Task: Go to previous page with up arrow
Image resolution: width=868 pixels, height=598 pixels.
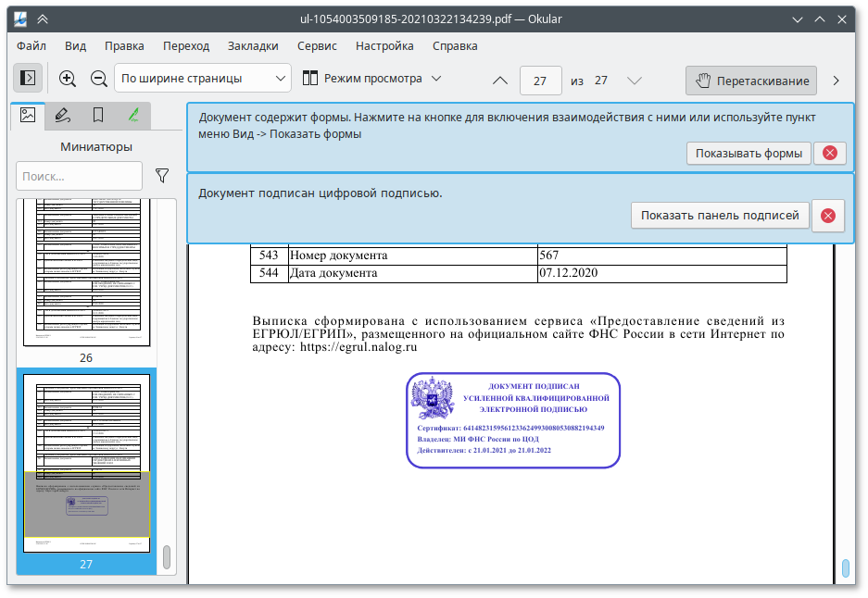Action: click(500, 81)
